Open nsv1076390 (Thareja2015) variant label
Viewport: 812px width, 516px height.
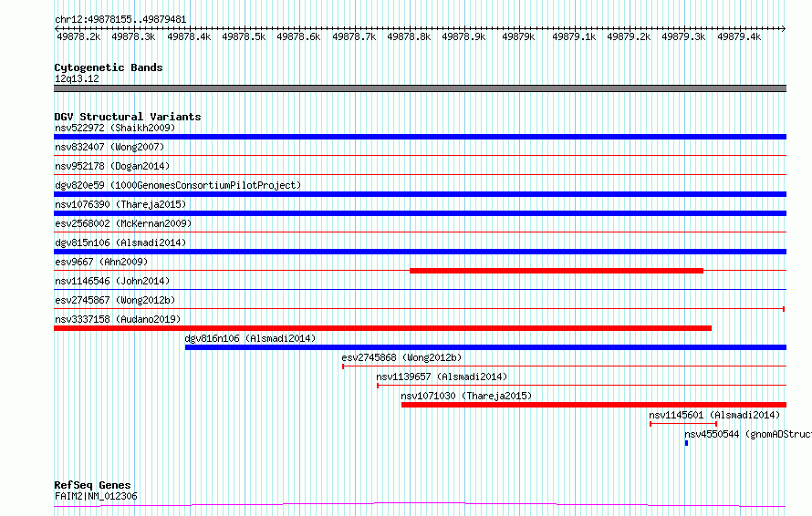point(120,204)
